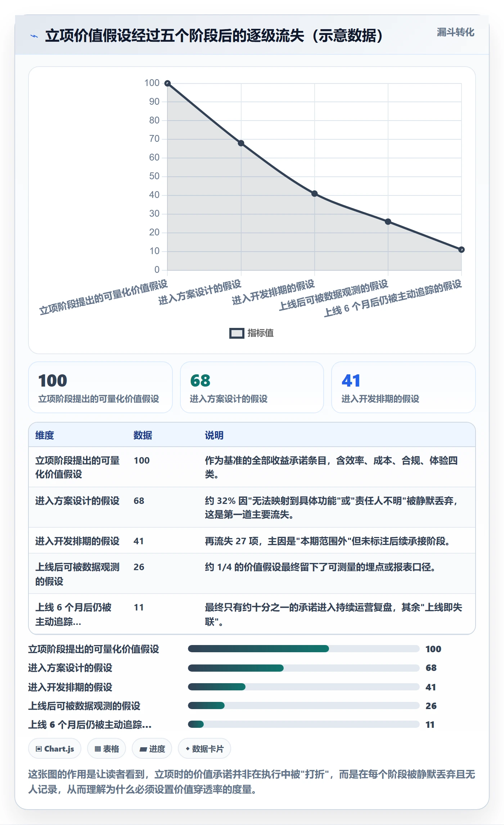This screenshot has height=825, width=504.
Task: Click the y-axis tick label 50
Action: pos(154,176)
